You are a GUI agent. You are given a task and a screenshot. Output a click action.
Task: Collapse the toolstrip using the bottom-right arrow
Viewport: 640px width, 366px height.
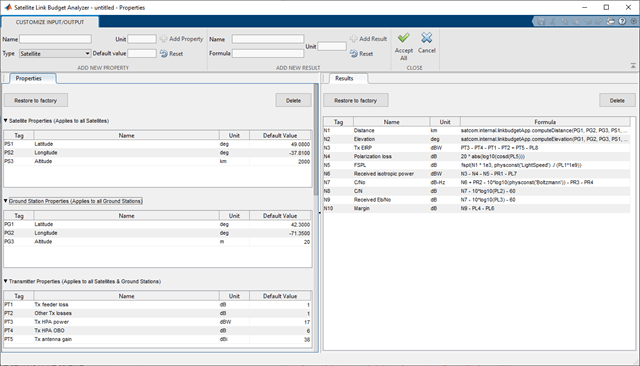click(633, 66)
